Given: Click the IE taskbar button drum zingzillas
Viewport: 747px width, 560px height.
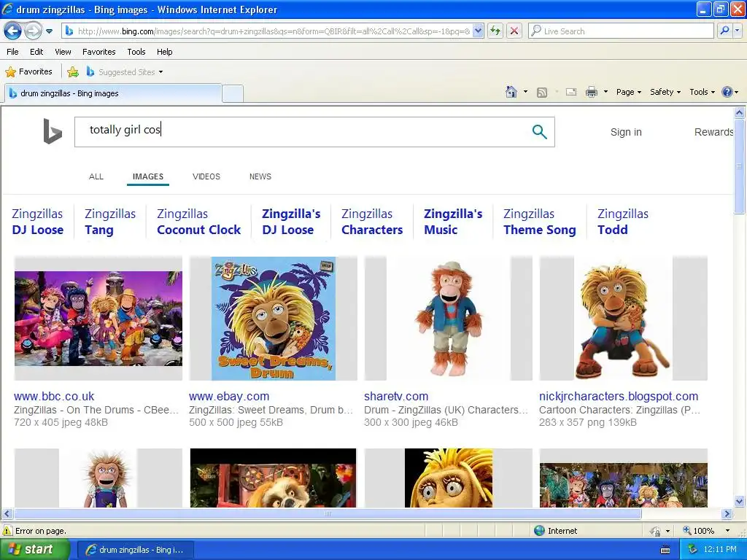Looking at the screenshot, I should click(x=135, y=550).
